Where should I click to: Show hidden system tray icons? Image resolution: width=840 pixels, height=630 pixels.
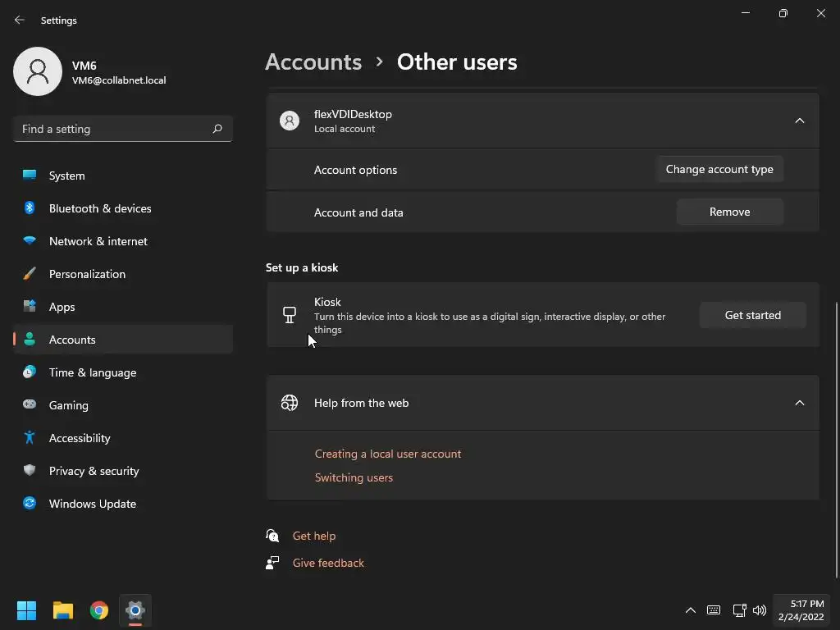coord(691,610)
